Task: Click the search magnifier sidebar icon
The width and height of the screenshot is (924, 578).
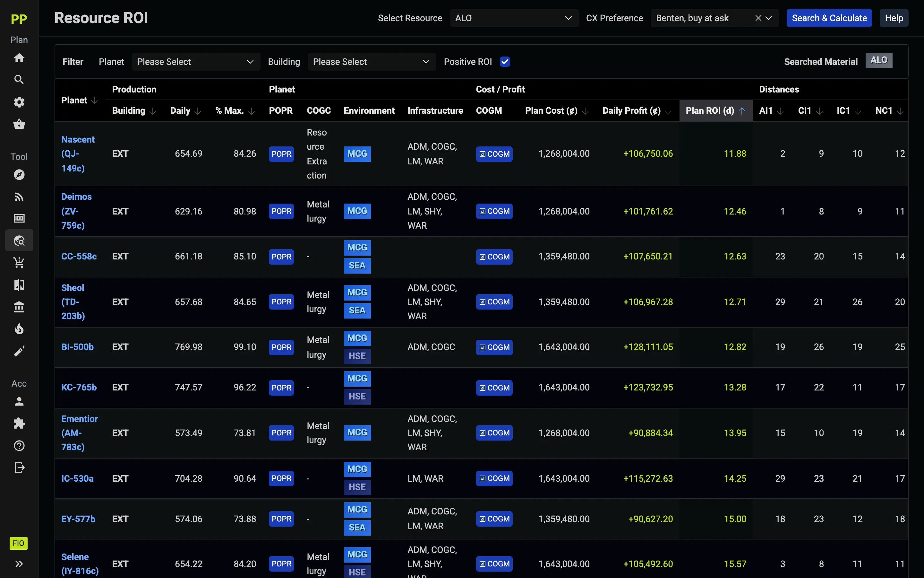Action: pos(19,80)
